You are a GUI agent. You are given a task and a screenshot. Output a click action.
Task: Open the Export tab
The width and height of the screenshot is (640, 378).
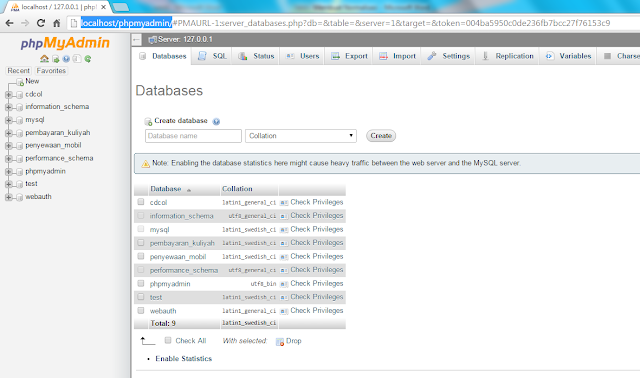(x=349, y=56)
